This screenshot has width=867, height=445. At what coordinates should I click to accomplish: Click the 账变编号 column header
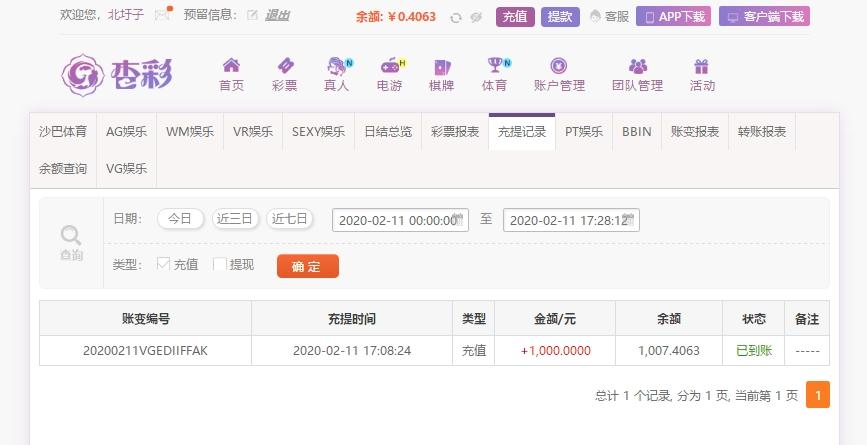click(145, 318)
